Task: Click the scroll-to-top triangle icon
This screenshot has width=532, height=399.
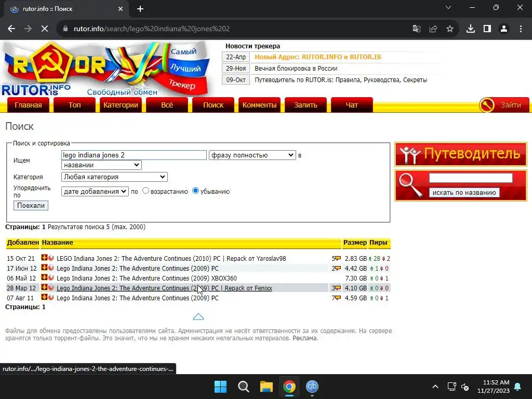Action: click(198, 316)
